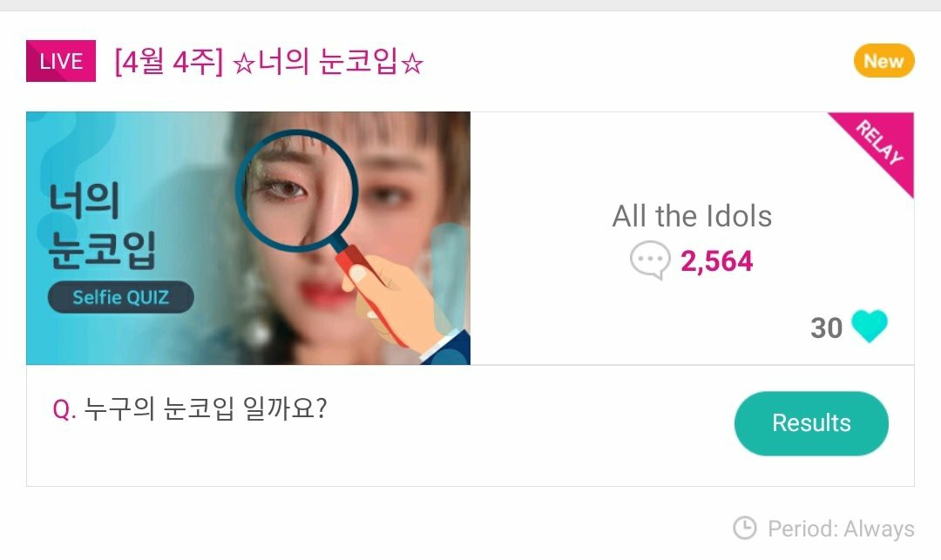
Task: Tap the Selfie QUIZ label on banner
Action: pos(121,298)
